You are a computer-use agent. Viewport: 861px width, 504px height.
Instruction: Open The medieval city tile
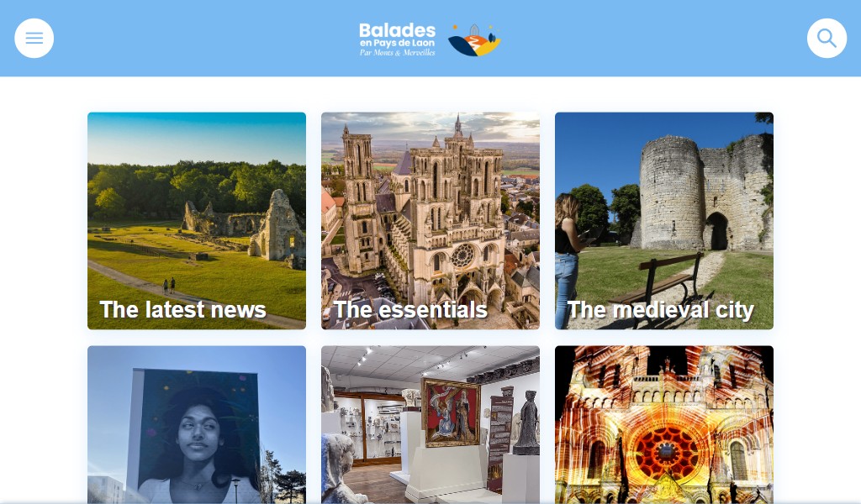coord(664,220)
